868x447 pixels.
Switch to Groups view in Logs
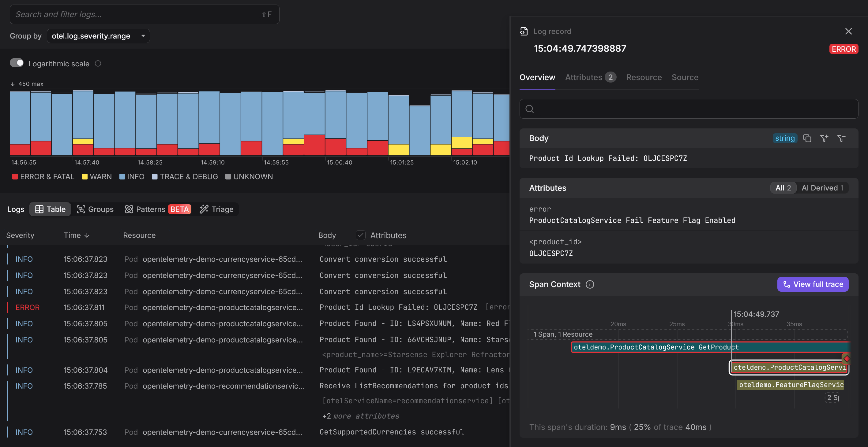click(x=95, y=209)
